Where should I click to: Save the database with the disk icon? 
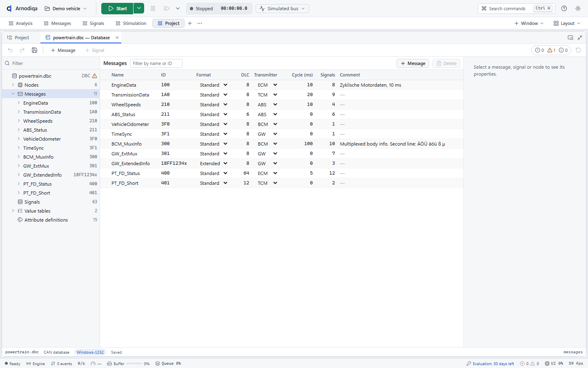tap(35, 50)
